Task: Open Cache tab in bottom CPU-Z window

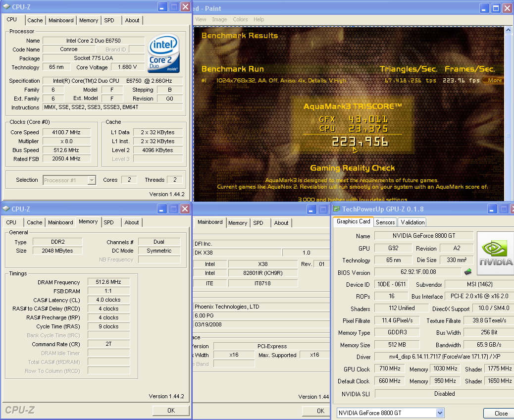Action: 35,222
